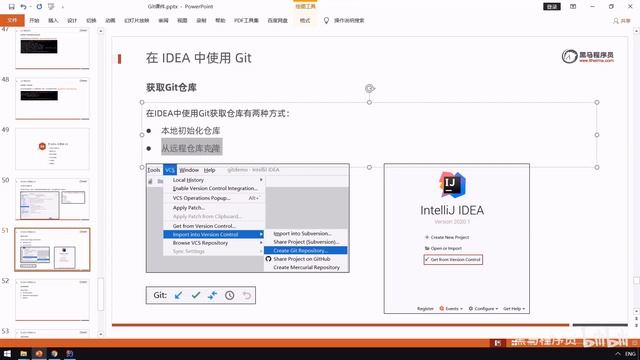Click the lightbulb Tell Me search icon
Viewport: 640px width, 360px height.
pos(326,20)
